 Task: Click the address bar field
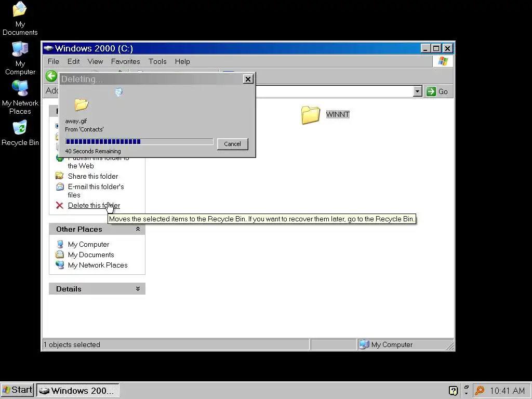click(334, 91)
